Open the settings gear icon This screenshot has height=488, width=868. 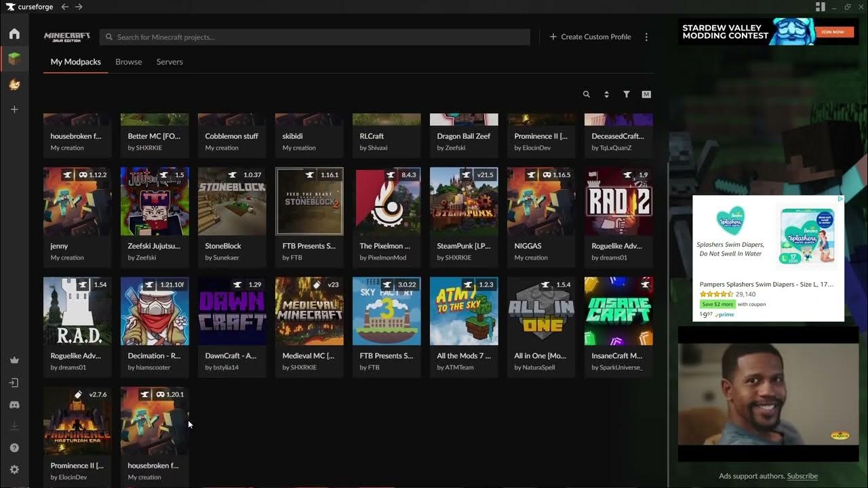coord(14,470)
